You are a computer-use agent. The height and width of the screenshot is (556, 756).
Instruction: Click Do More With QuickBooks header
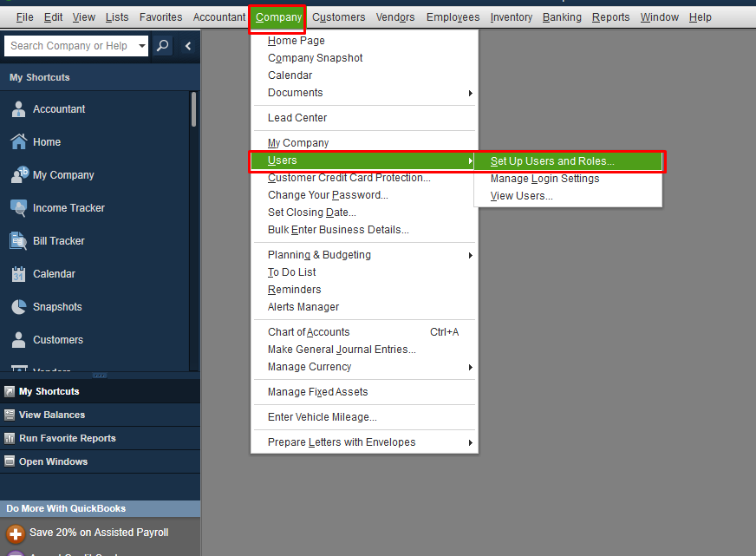[x=100, y=509]
